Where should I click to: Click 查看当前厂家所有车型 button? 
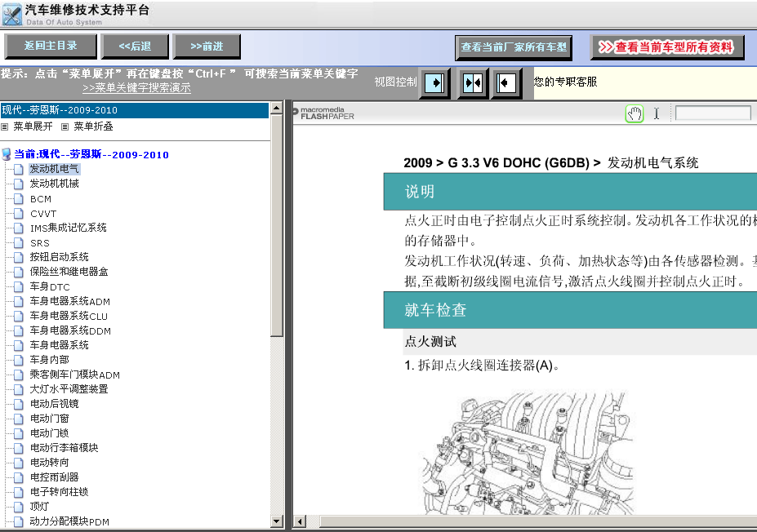(514, 47)
